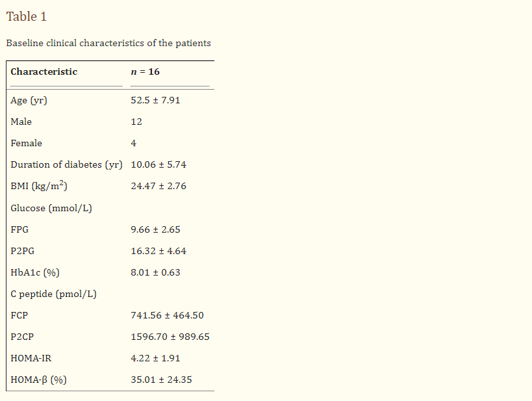Image resolution: width=532 pixels, height=401 pixels.
Task: Select the FPG value 9.66 ± 2.65
Action: pos(155,229)
